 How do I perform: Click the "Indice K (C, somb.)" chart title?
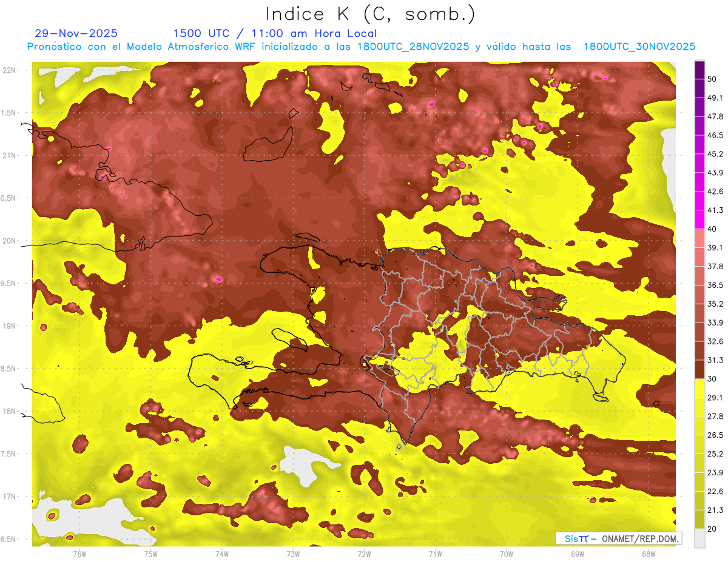(x=370, y=13)
